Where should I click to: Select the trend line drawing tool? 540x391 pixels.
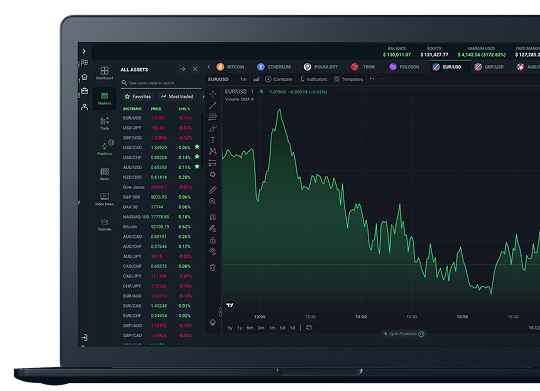pyautogui.click(x=213, y=105)
